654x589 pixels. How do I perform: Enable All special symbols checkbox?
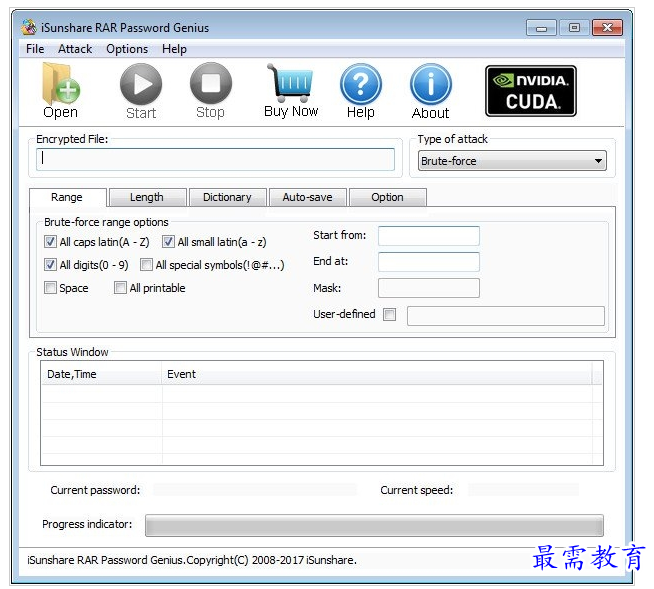tap(146, 264)
